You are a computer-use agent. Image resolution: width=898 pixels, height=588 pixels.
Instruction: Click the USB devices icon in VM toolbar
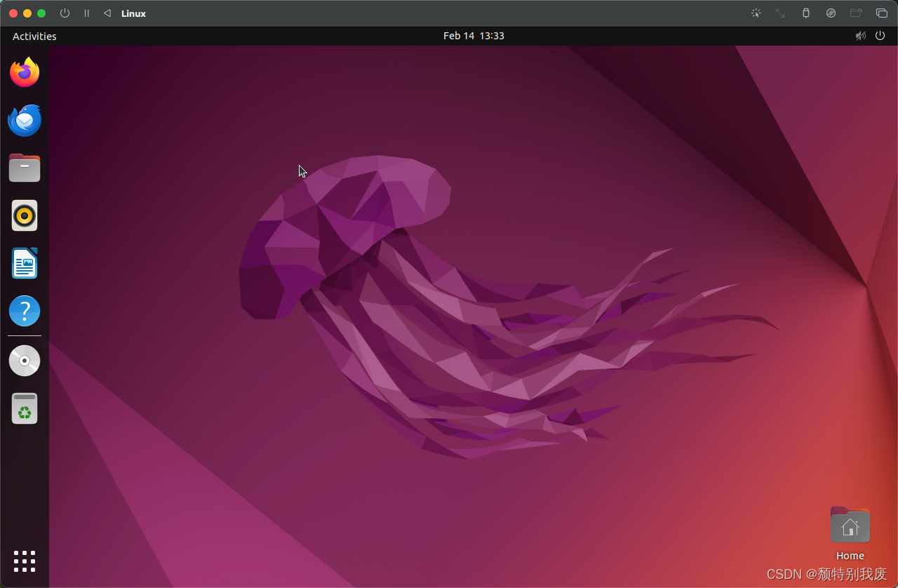tap(805, 13)
